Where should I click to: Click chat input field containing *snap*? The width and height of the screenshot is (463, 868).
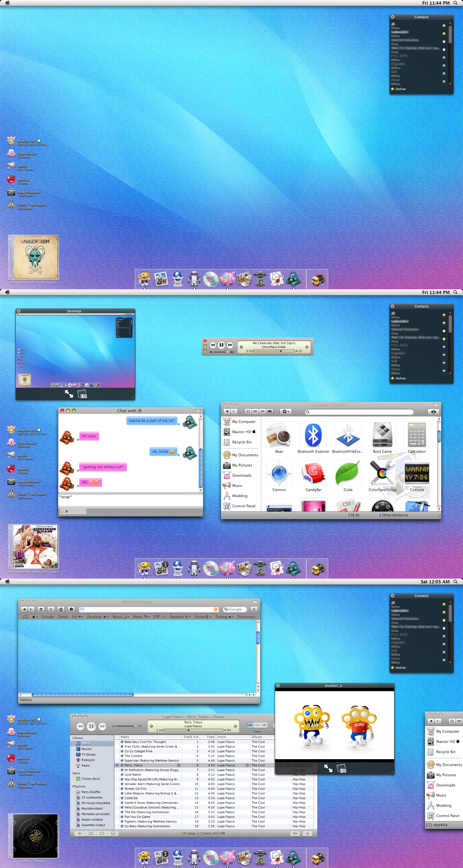pyautogui.click(x=130, y=500)
